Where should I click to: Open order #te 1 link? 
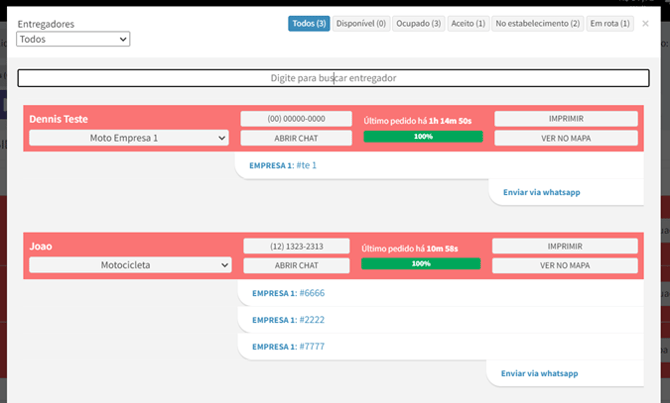[307, 165]
